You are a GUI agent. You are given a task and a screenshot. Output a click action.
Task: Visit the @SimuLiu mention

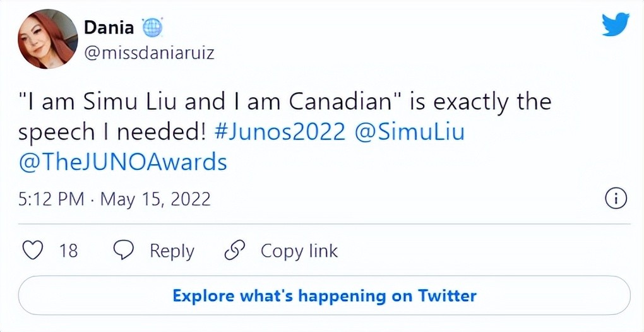410,133
